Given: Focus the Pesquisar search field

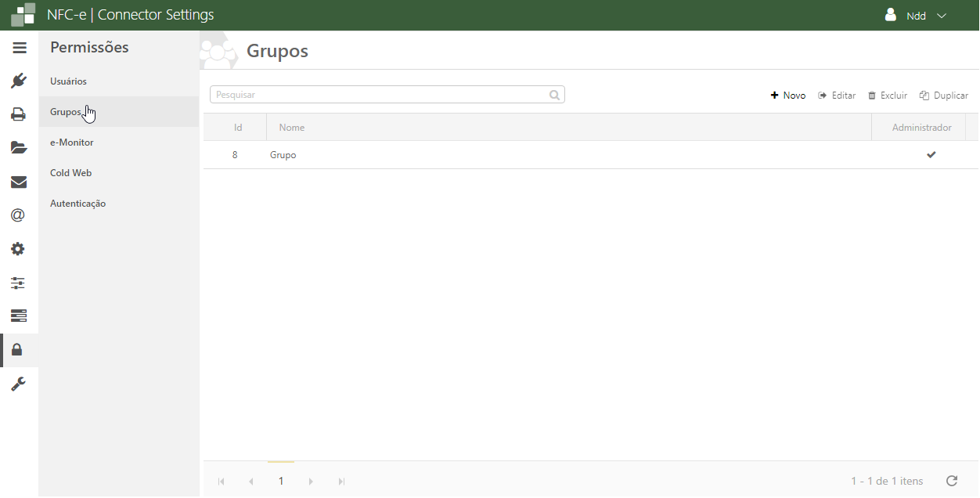Looking at the screenshot, I should (x=380, y=95).
